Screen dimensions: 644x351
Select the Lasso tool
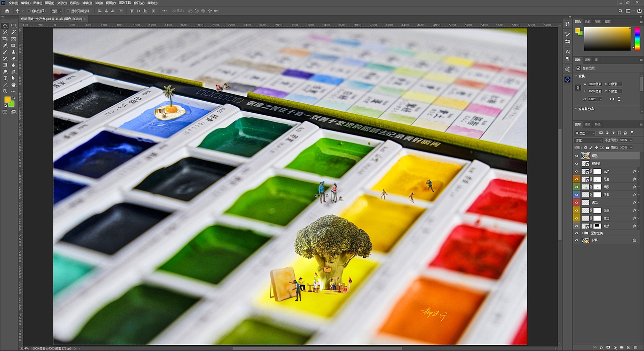point(5,32)
